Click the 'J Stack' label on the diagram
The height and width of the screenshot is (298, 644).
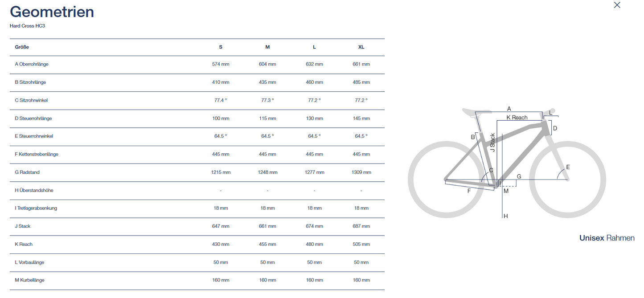[x=492, y=143]
